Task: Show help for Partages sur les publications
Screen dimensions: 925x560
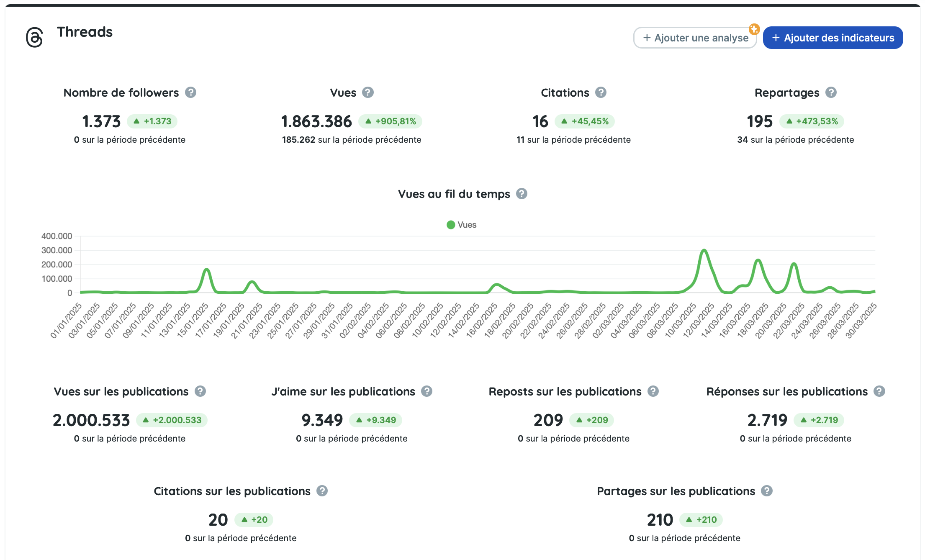Action: click(767, 491)
